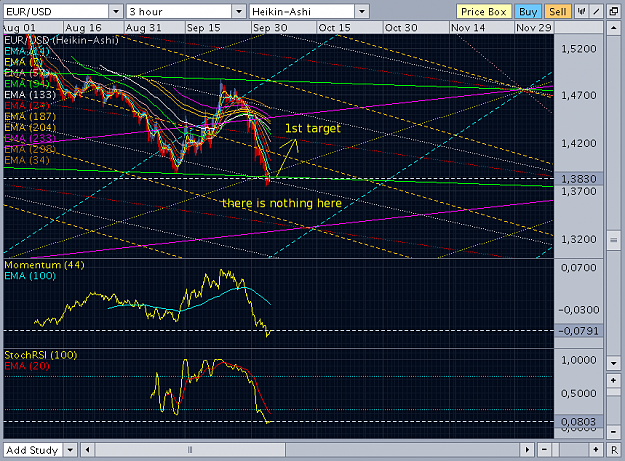Viewport: 625px width, 461px height.
Task: Click the EMA (233) legend label
Action: pyautogui.click(x=30, y=138)
